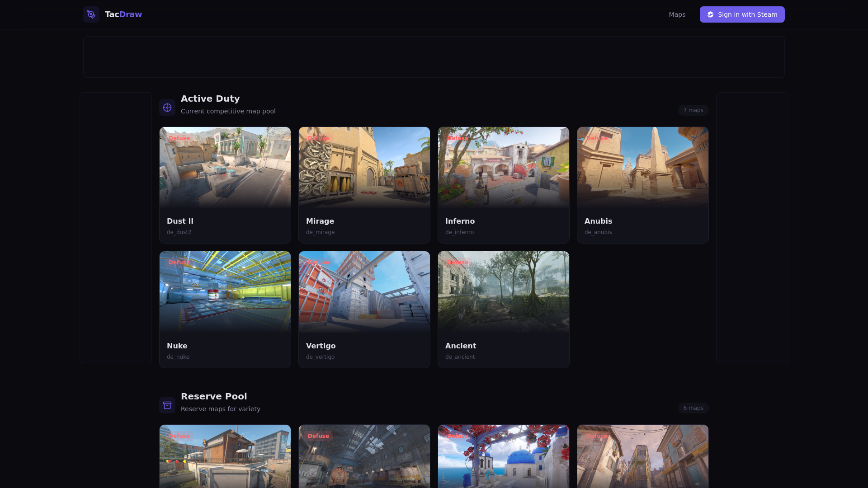Click the Steam icon in sign-in button

[710, 14]
